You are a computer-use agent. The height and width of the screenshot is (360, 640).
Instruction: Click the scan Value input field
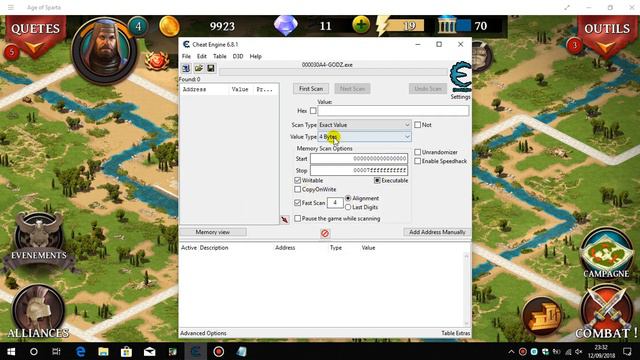(393, 111)
